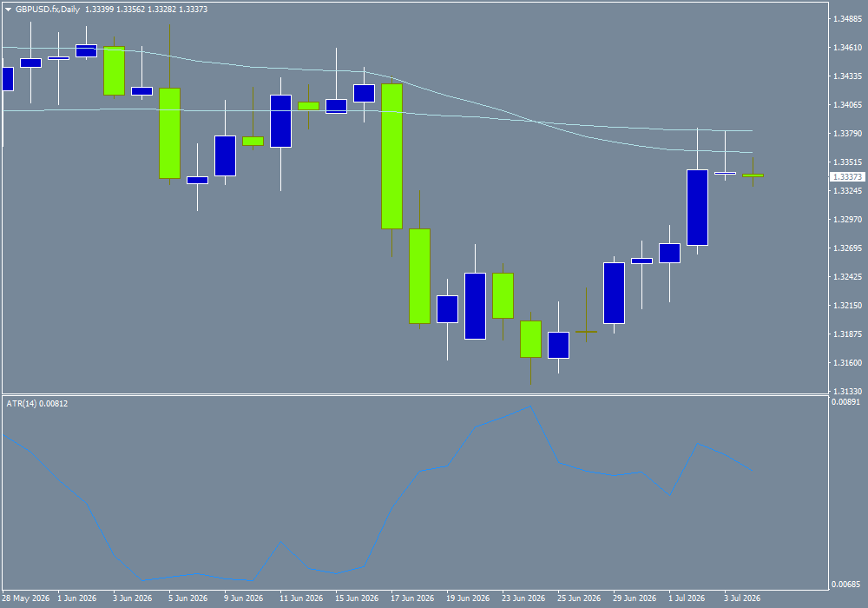Select the current price tag 1.33373
This screenshot has width=868, height=608.
(x=847, y=176)
